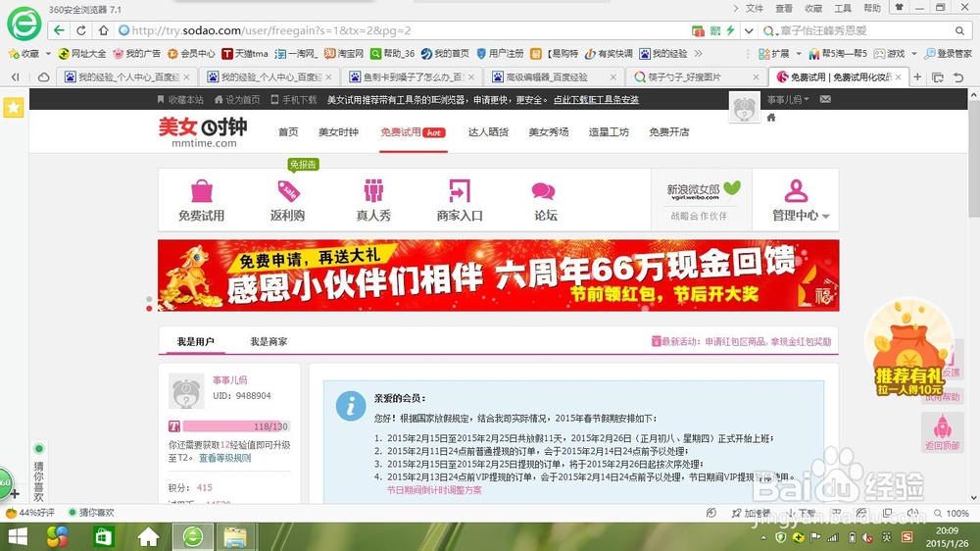
Task: Click username link 事事儿妈 in profile
Action: coord(230,379)
